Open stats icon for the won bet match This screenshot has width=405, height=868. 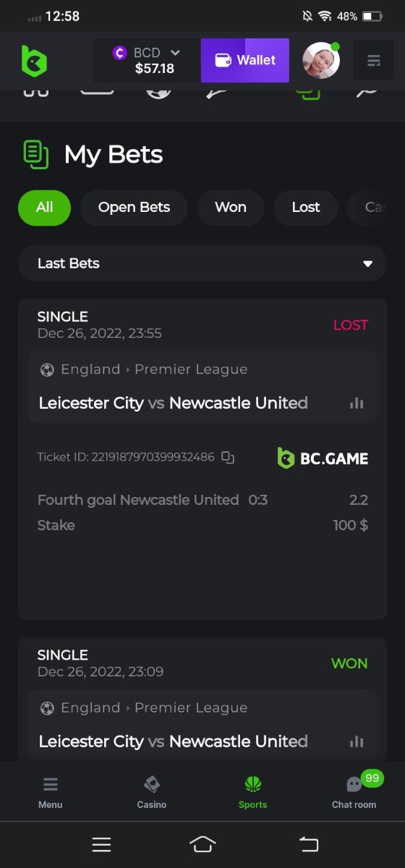click(x=357, y=741)
